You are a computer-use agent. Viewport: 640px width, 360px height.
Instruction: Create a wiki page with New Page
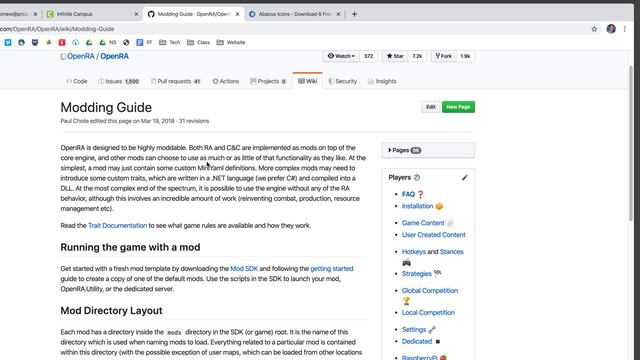[x=458, y=107]
